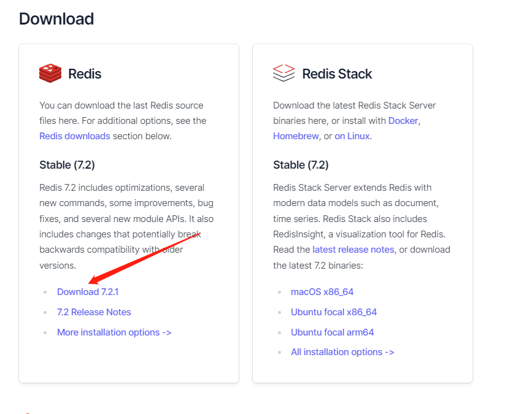Expand More installation options for Redis
532x414 pixels.
point(114,332)
